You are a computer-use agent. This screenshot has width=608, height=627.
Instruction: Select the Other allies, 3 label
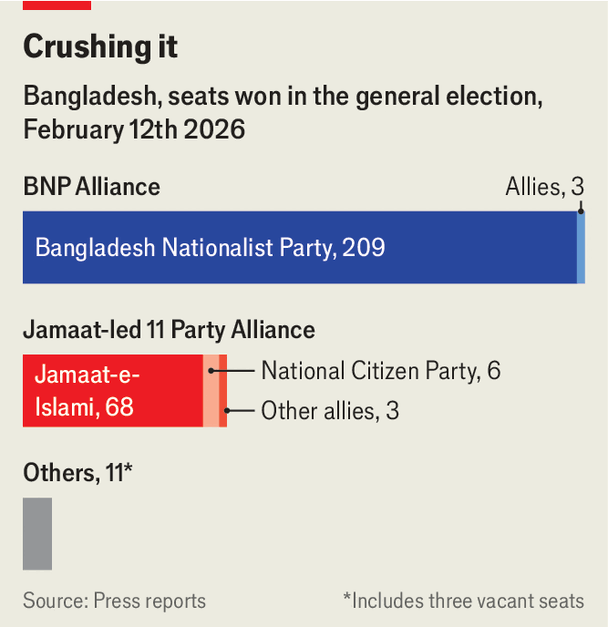[x=330, y=411]
